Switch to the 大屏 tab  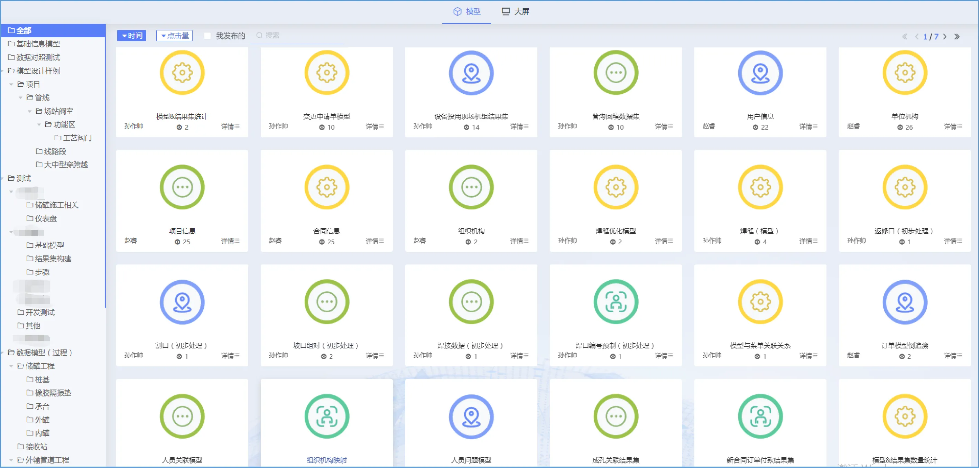point(516,12)
